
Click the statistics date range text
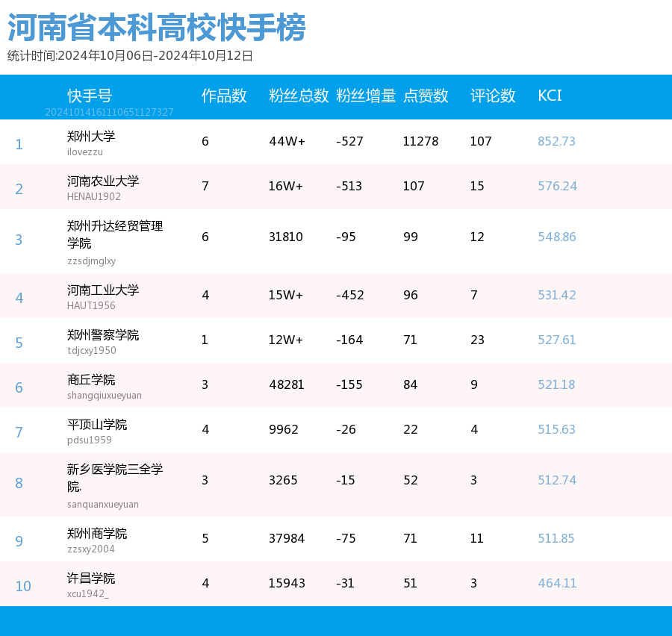[x=130, y=56]
